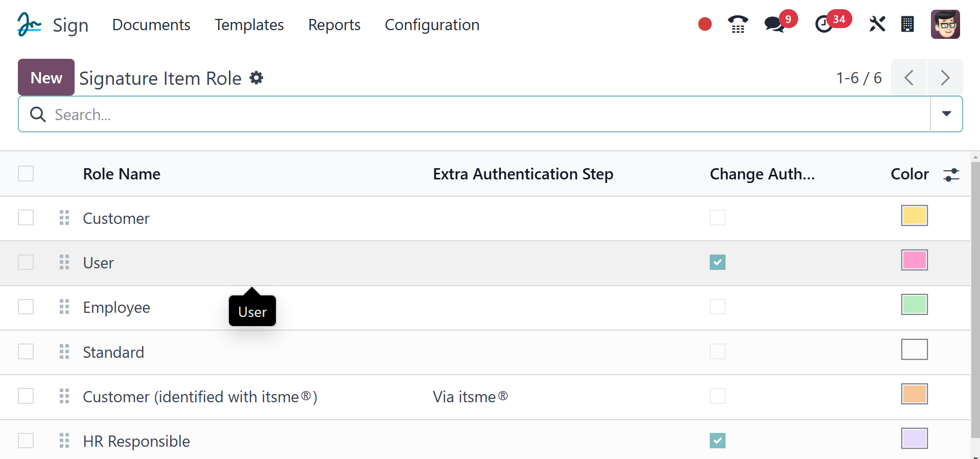Screen dimensions: 980x459
Task: Click the yellow Customer color swatch
Action: [x=914, y=216]
